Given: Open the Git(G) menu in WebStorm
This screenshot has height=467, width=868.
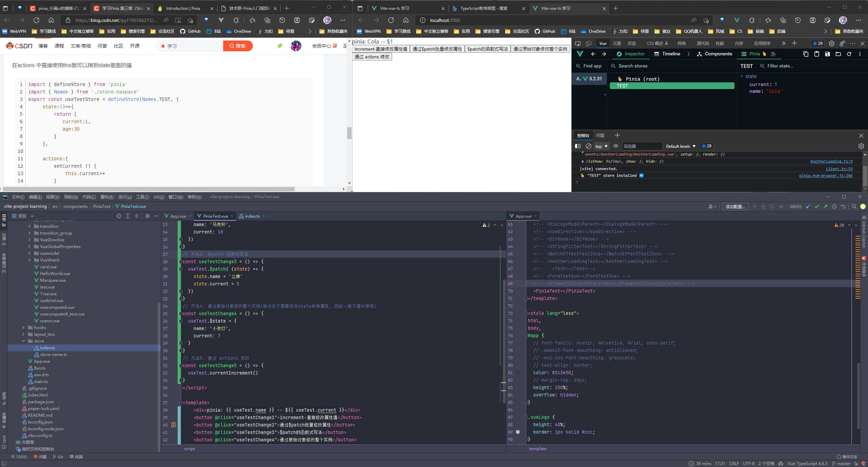Looking at the screenshot, I should point(159,197).
